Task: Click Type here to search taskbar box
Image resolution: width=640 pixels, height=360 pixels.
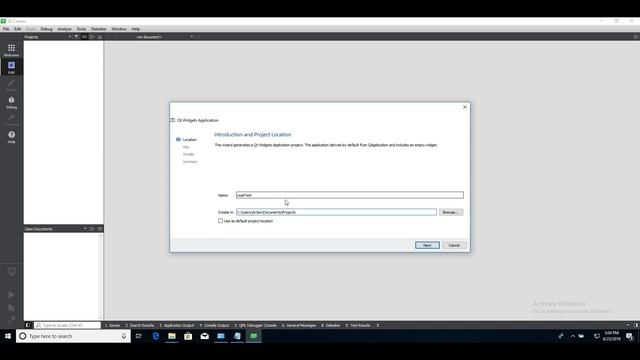Action: click(73, 336)
